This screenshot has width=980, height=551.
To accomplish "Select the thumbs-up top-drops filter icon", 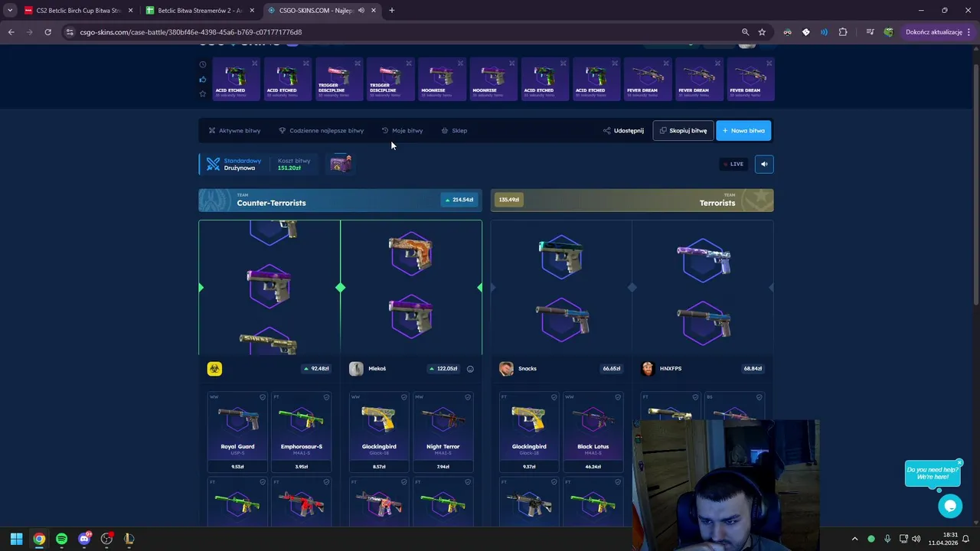I will point(203,80).
